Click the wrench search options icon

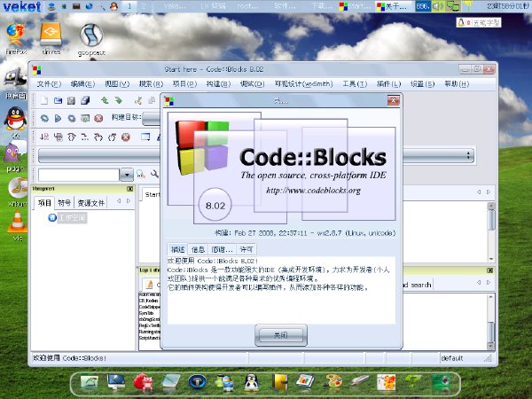154,175
